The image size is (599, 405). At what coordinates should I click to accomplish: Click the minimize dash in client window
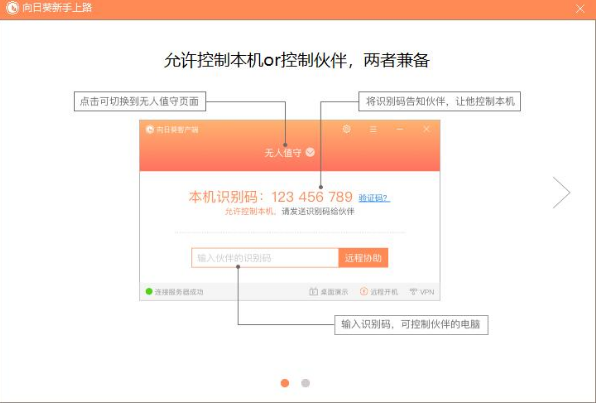click(x=400, y=130)
